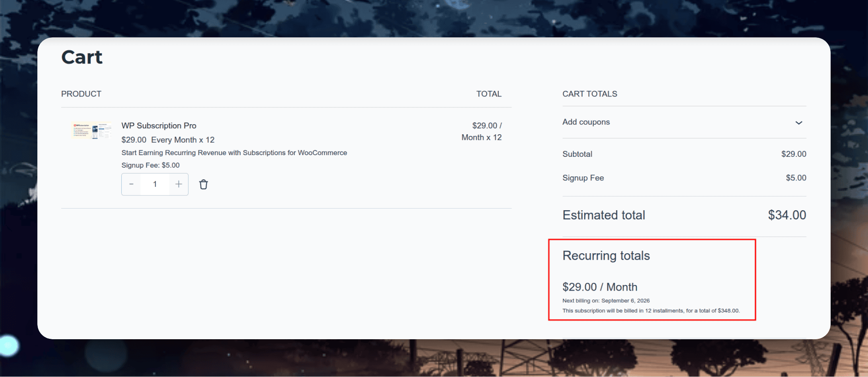Click the chevron next to Add coupons
Screen dimensions: 868x377
[798, 123]
